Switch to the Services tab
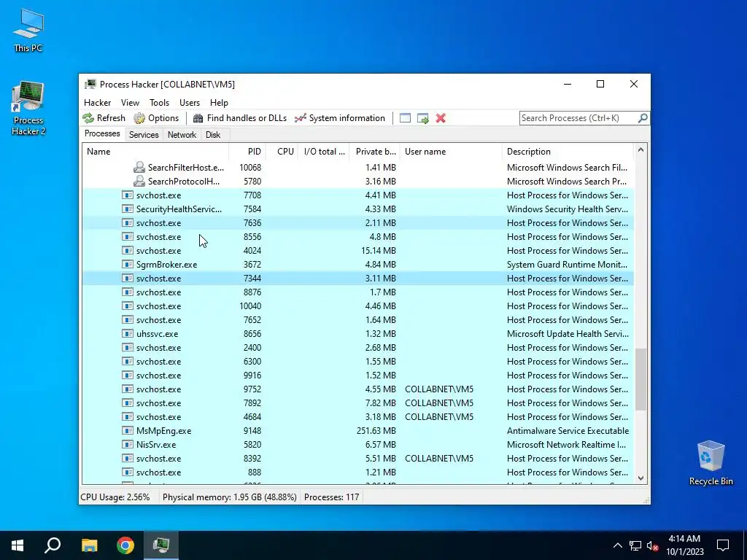 point(144,135)
